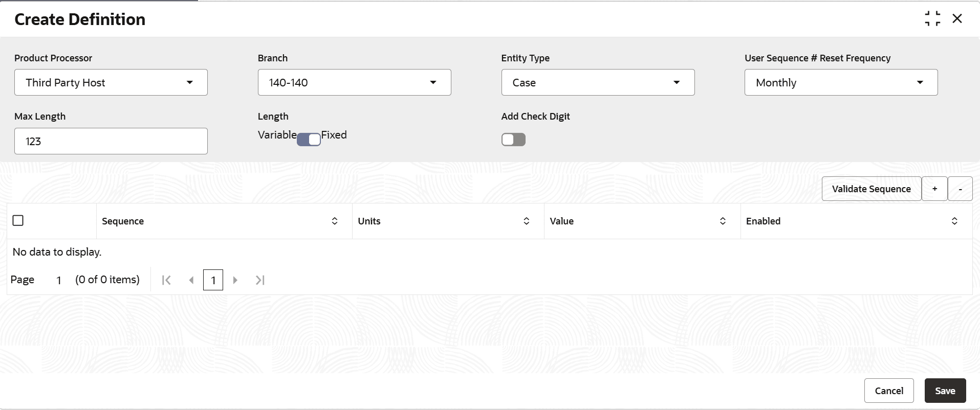Screen dimensions: 980x410
Task: Click the Max Length input field
Action: [x=111, y=141]
